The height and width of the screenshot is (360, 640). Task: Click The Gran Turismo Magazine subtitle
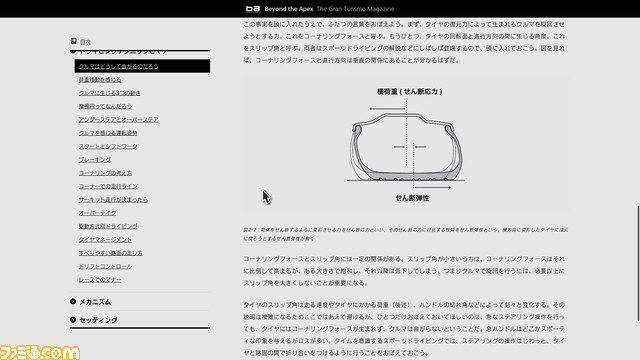(x=356, y=9)
